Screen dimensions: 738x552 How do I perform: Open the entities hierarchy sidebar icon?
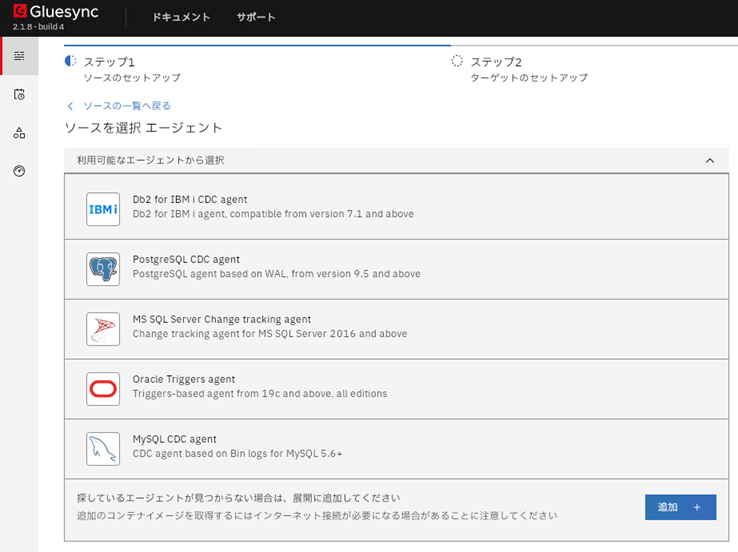(x=19, y=133)
